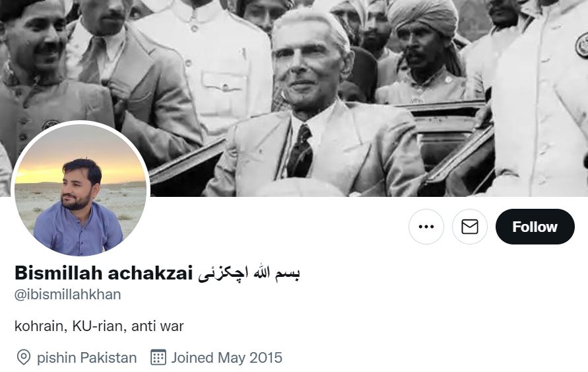Select the @ibismillahkhan handle text
Screen dimensions: 588x372
[67, 295]
